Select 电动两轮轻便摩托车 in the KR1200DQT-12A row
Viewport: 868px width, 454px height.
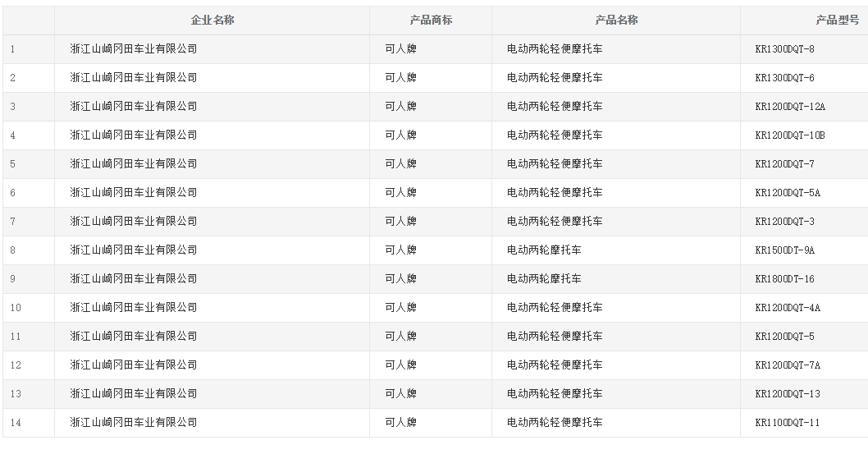[x=555, y=107]
